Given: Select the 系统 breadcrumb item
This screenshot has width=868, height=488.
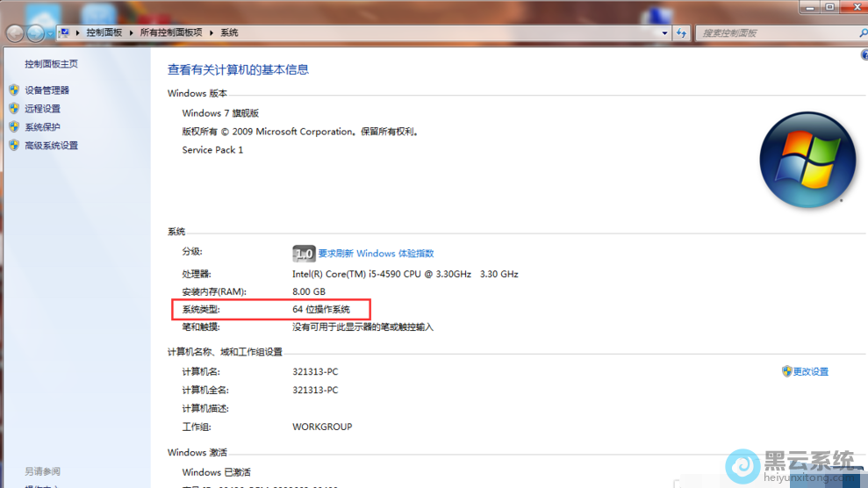Looking at the screenshot, I should coord(229,32).
